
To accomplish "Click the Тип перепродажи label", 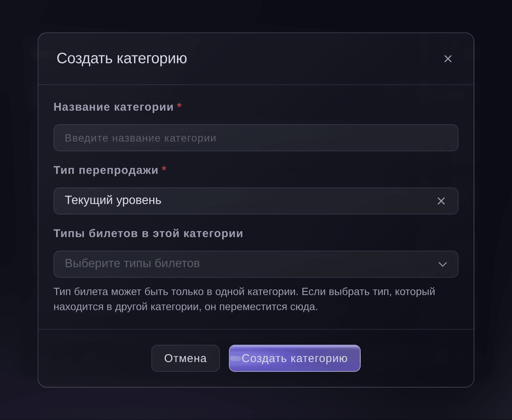I will point(106,170).
